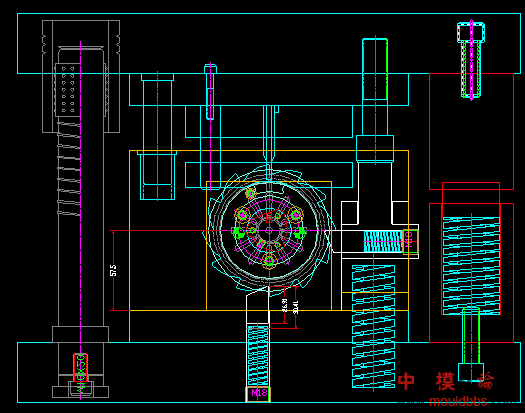Click the cap screw in top-right corner
This screenshot has height=413, width=525.
click(x=471, y=60)
